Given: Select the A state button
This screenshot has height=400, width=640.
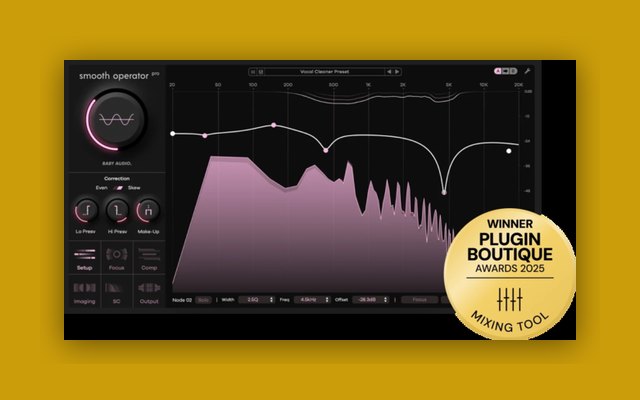Looking at the screenshot, I should [498, 71].
